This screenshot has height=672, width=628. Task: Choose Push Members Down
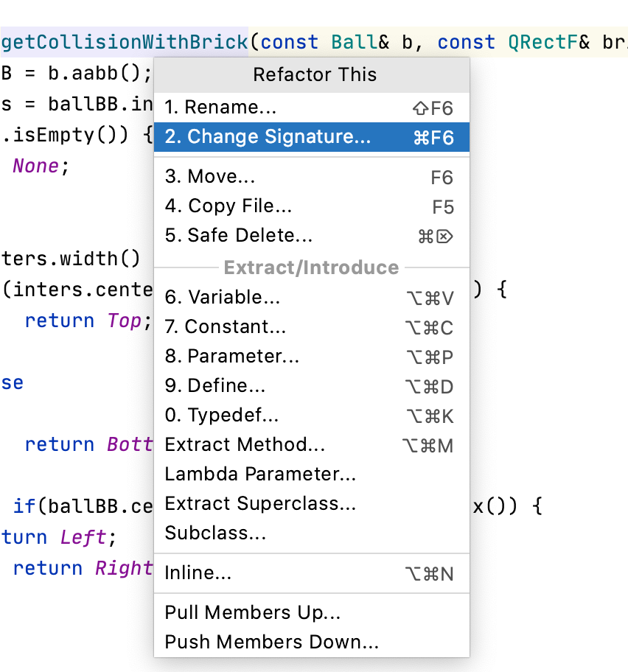[x=271, y=643]
